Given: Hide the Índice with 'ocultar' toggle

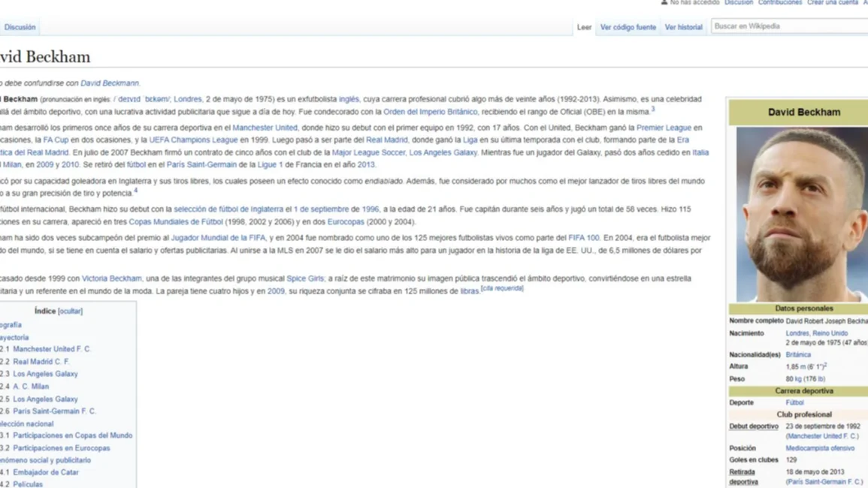Looking at the screenshot, I should (71, 312).
